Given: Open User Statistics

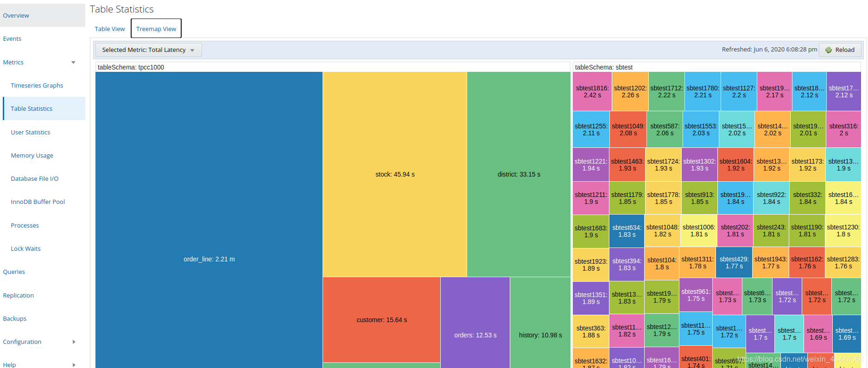Looking at the screenshot, I should [x=31, y=133].
